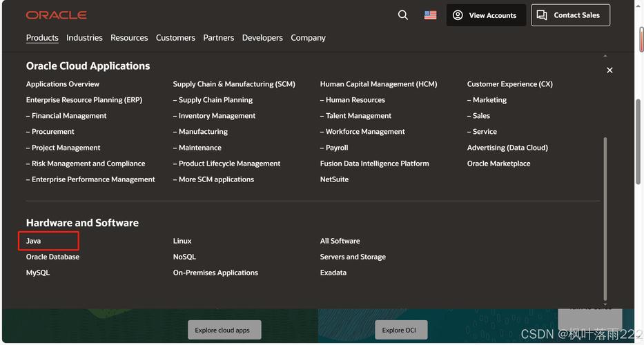
Task: Open Customer Experience (CX) link
Action: (x=509, y=83)
